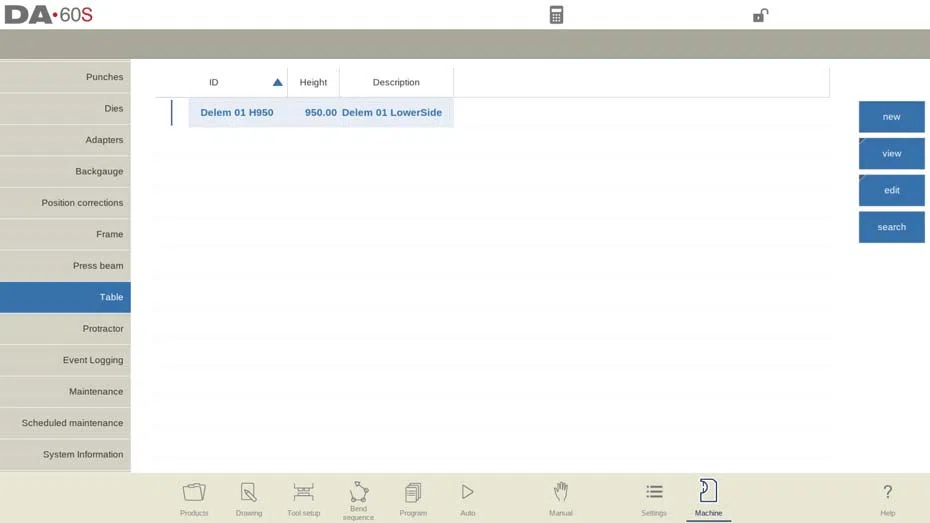Screen dimensions: 930x523
Task: Open the Press beam section
Action: 65,266
